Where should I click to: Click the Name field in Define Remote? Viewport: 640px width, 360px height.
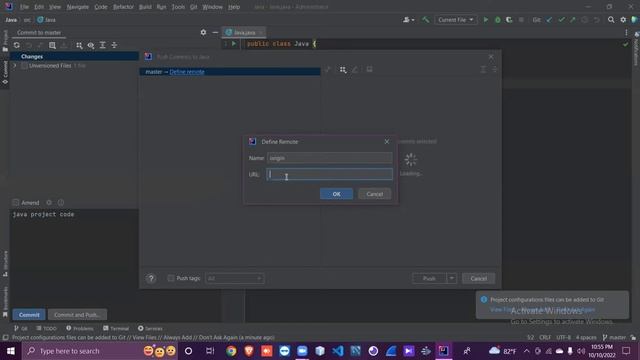click(x=329, y=158)
